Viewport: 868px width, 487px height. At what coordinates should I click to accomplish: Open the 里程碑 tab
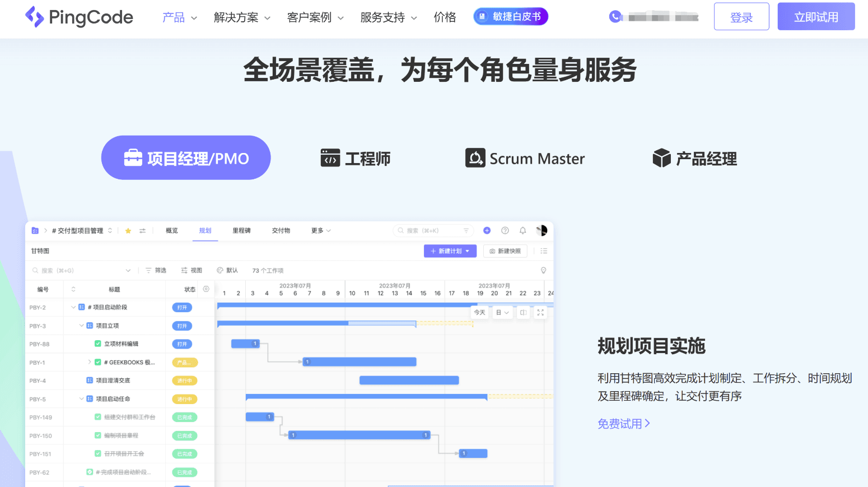click(241, 231)
